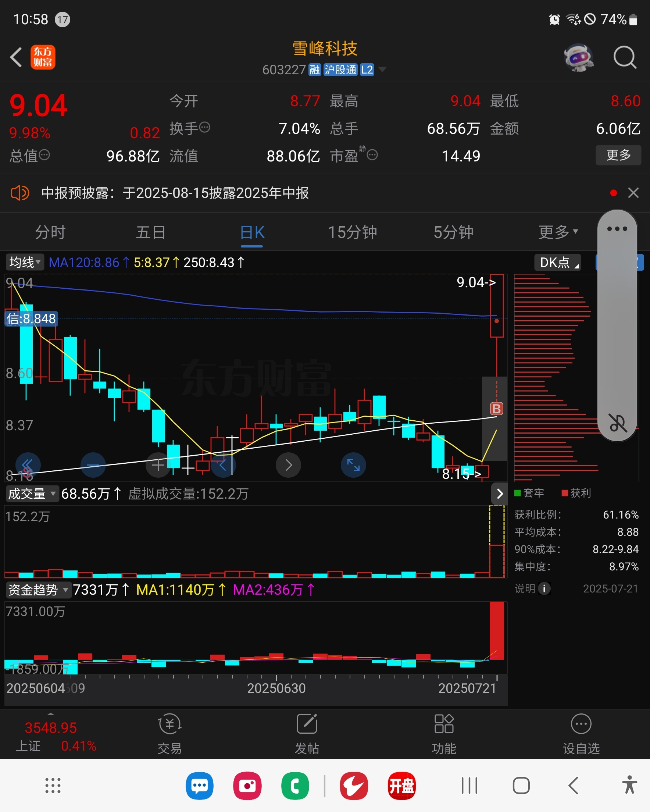
Task: Tap the chip distribution bars panel
Action: [x=576, y=378]
